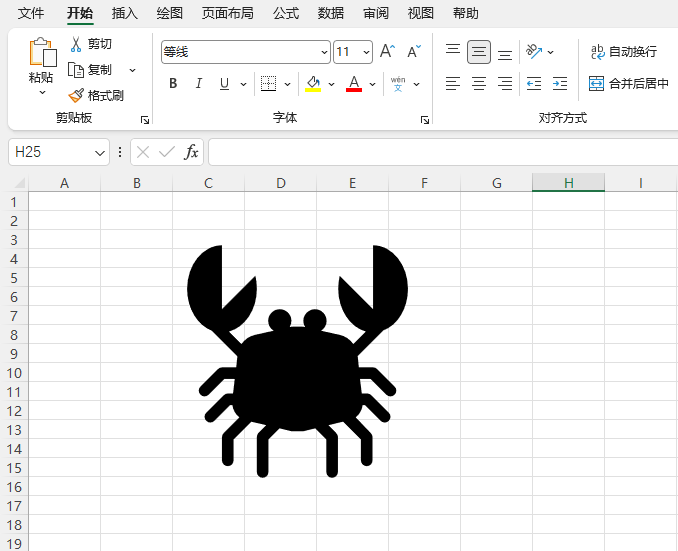Click the 剪切 Cut label
This screenshot has height=551, width=678.
100,44
